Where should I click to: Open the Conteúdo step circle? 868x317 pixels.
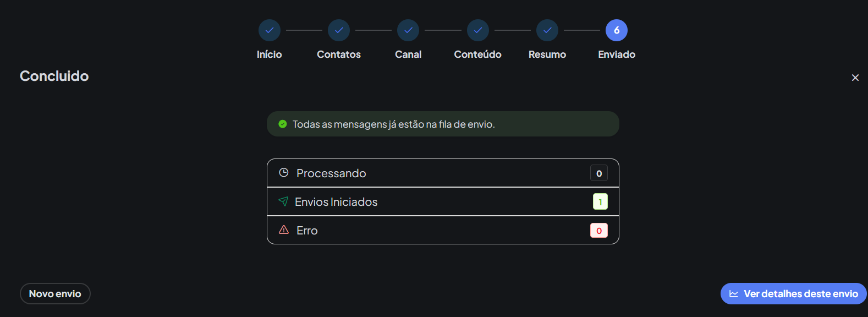point(478,30)
